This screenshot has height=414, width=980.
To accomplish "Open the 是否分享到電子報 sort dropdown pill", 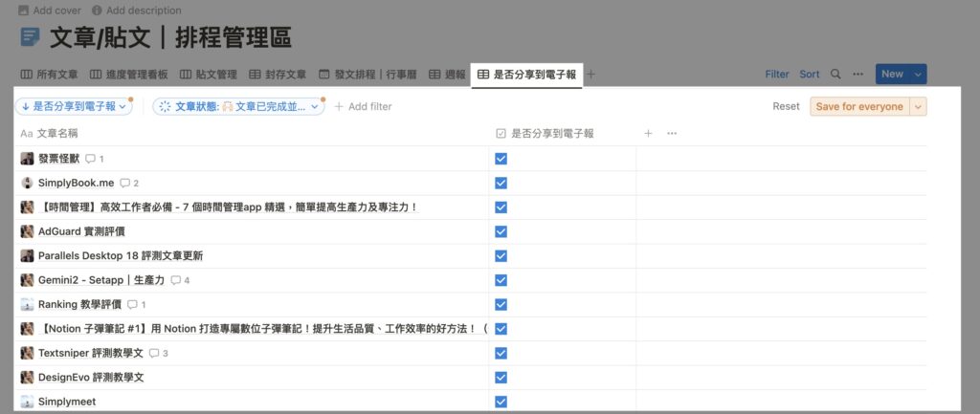I will [x=74, y=107].
